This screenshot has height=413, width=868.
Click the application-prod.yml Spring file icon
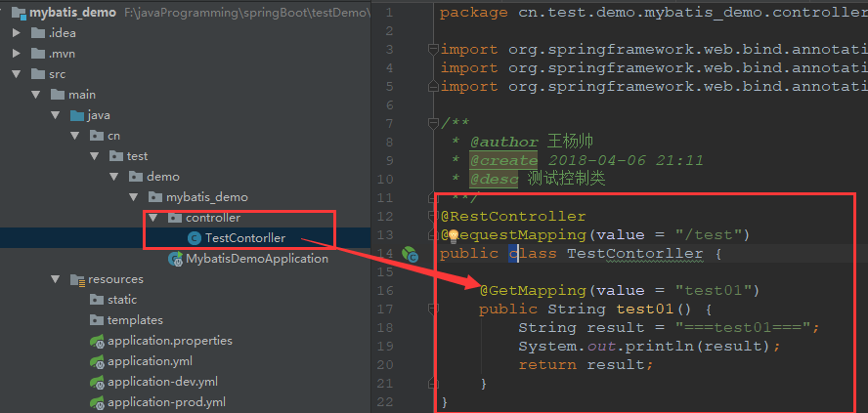click(98, 402)
